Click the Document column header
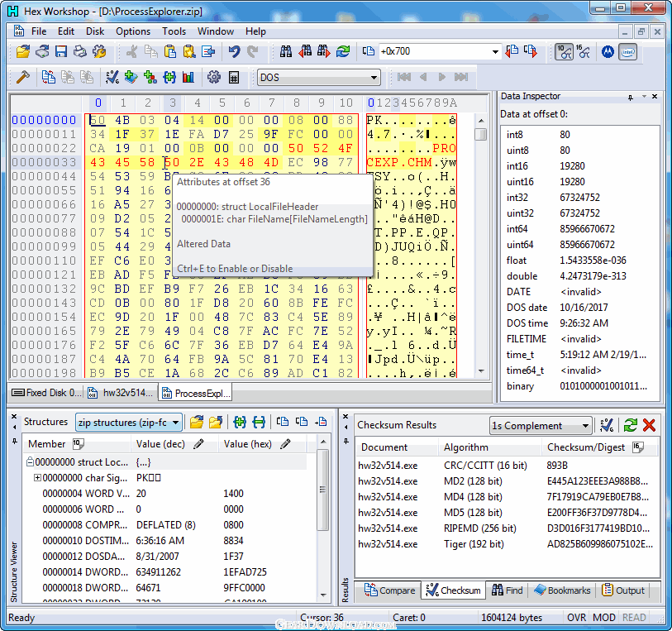 397,447
